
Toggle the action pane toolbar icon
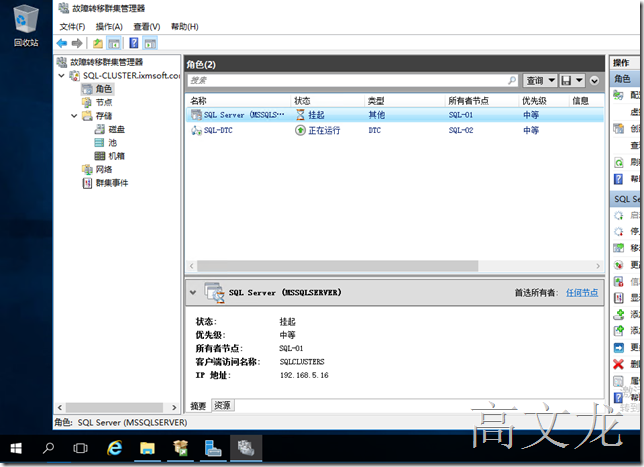coord(150,43)
